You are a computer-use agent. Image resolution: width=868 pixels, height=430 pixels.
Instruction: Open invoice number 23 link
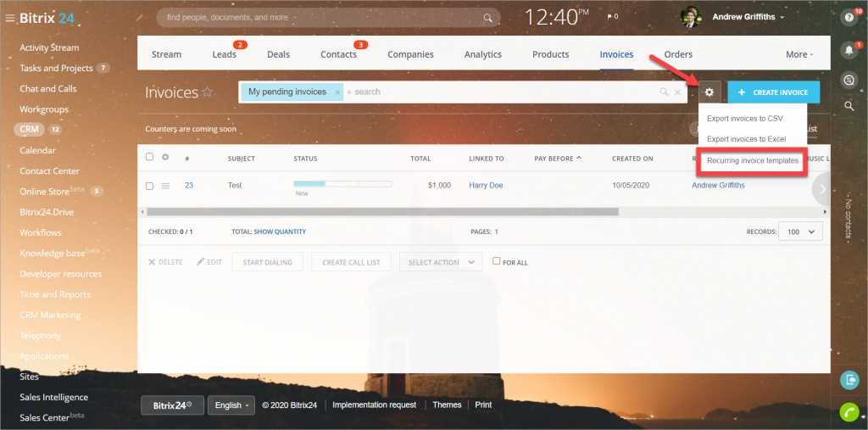[189, 185]
